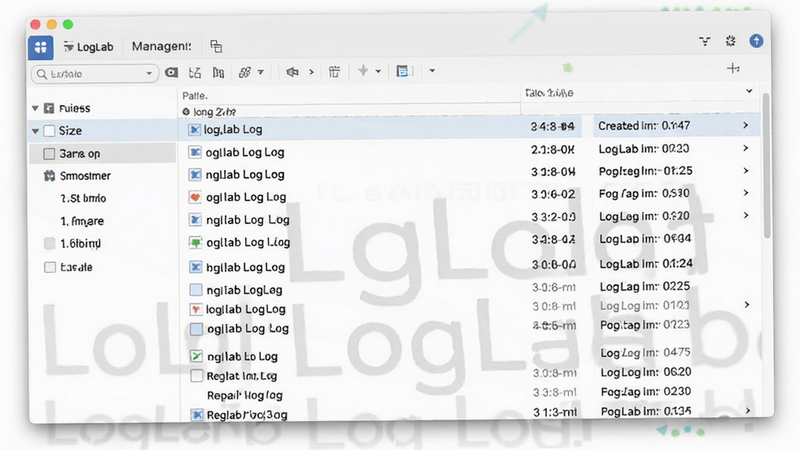
Task: Click the right chevron after the megaphone
Action: pyautogui.click(x=311, y=72)
